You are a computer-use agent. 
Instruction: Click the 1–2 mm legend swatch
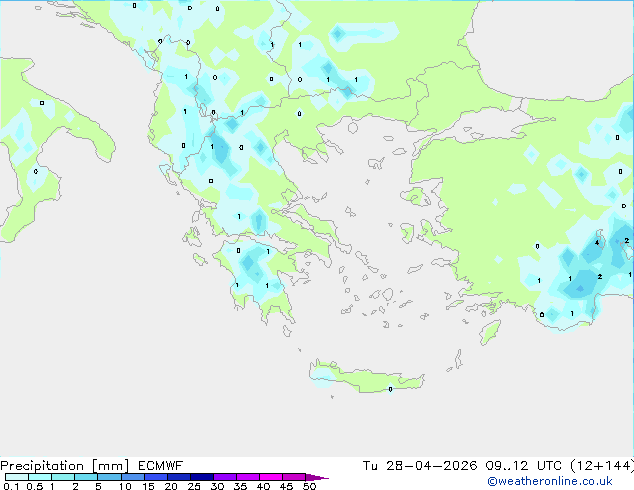(63, 477)
